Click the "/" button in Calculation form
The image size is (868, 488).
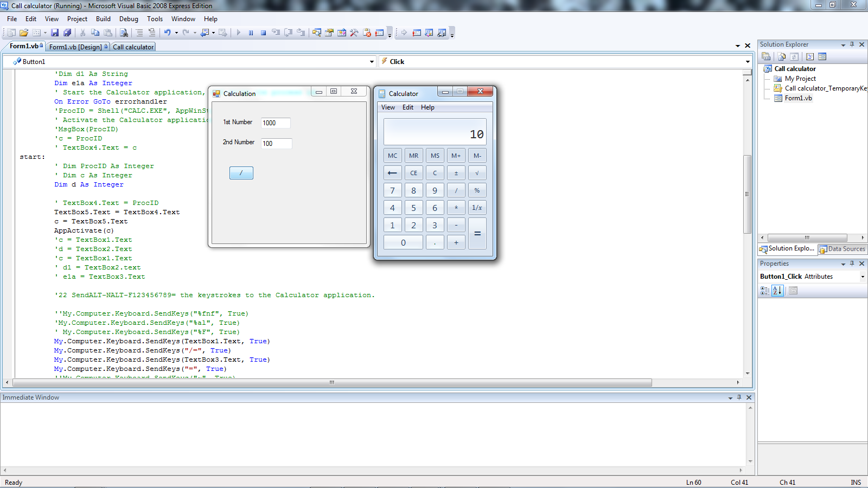click(241, 173)
